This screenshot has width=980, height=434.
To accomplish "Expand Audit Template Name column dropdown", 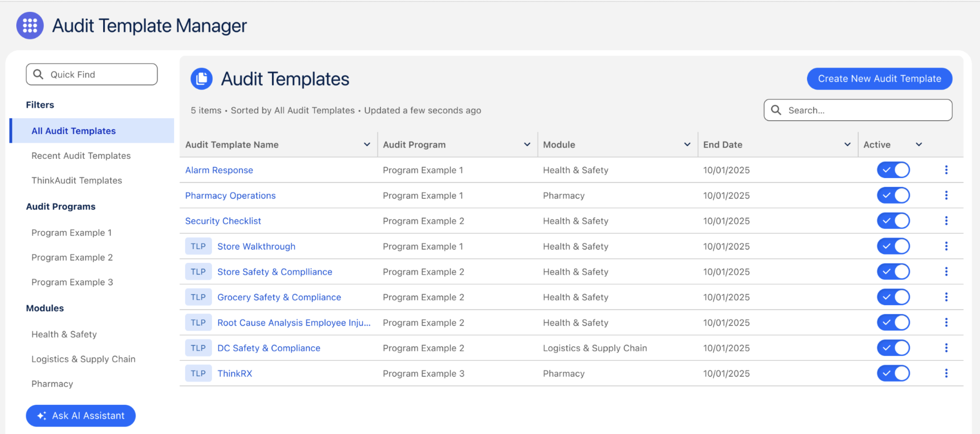I will 367,145.
